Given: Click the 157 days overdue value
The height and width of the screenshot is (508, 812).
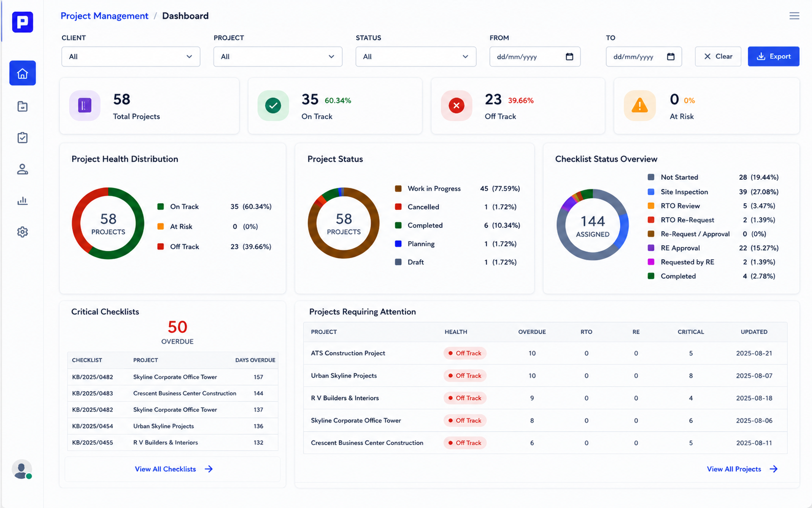Looking at the screenshot, I should (x=258, y=377).
